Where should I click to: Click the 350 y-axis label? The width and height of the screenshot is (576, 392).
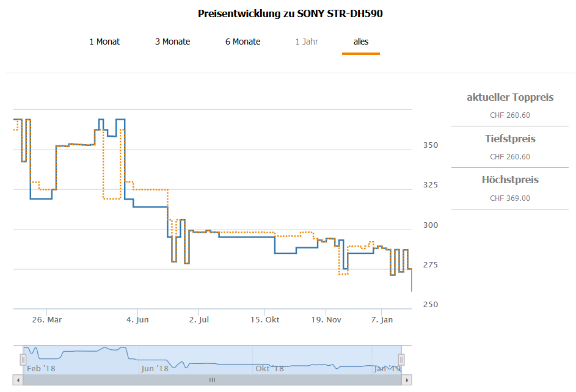coord(430,145)
